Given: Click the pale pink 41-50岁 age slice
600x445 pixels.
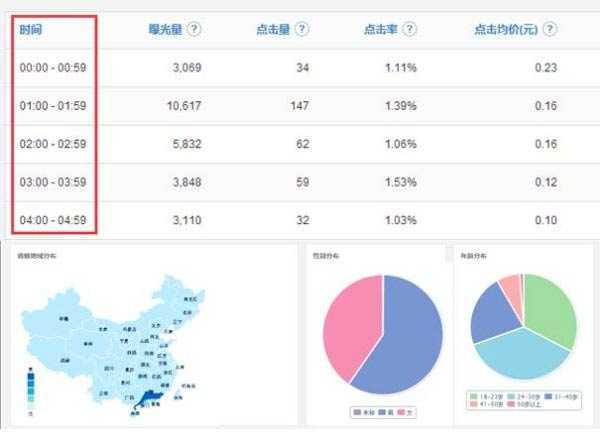Looking at the screenshot, I should tap(512, 293).
